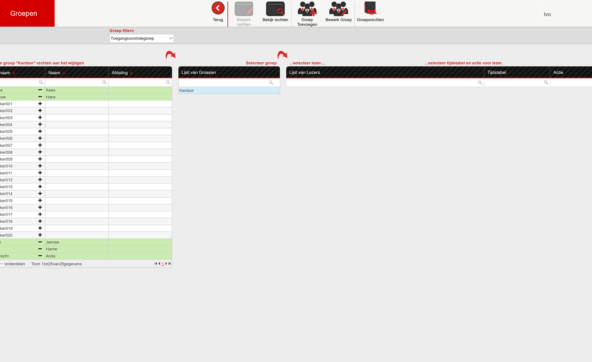Add user 001 to group via plus
592x362 pixels.
click(x=40, y=103)
